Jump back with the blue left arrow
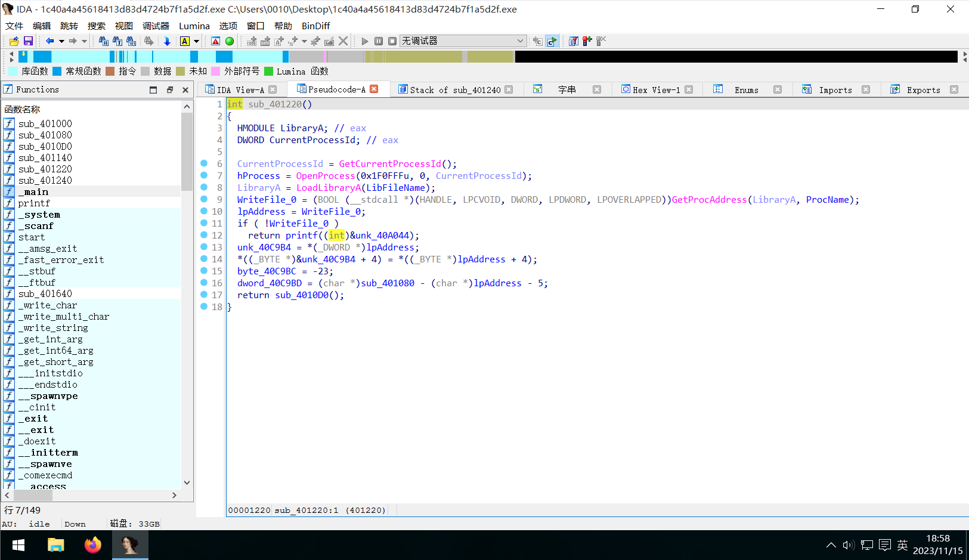The image size is (969, 560). point(50,41)
